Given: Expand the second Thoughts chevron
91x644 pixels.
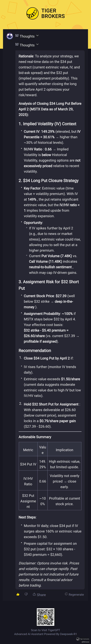Looking at the screenshot, I should point(37,45).
